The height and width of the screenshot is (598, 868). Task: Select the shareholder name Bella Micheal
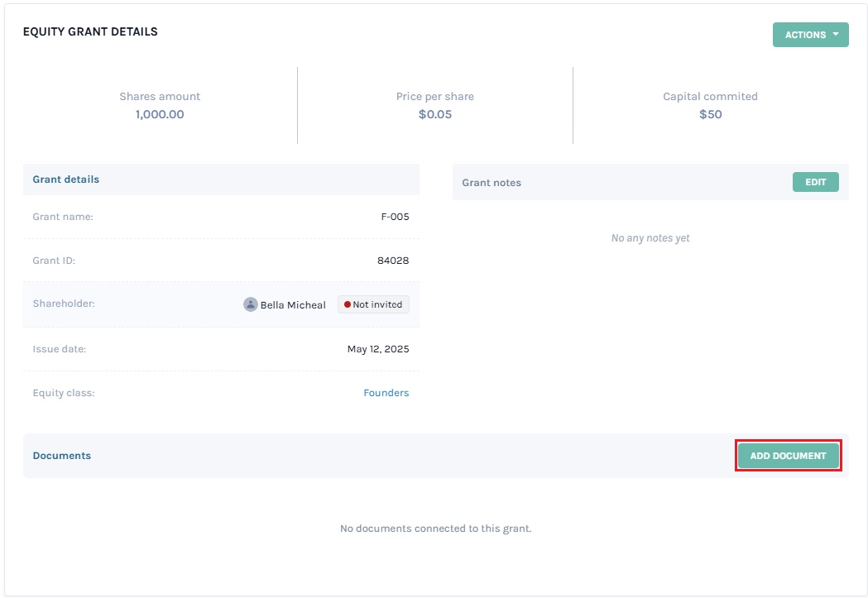pos(293,305)
